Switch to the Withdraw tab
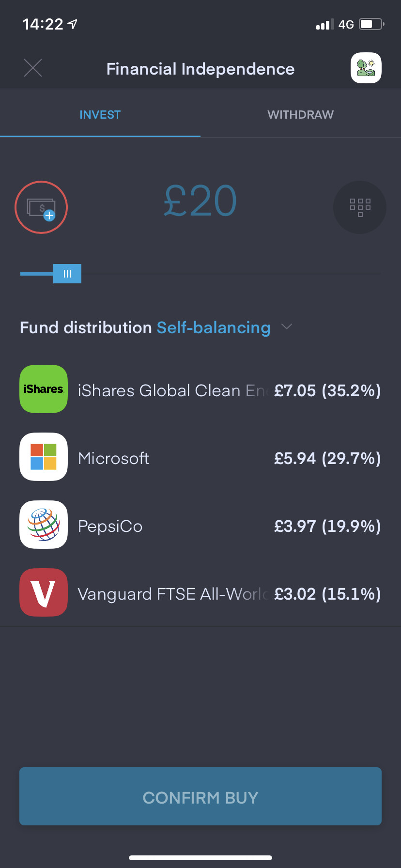This screenshot has height=868, width=401. [300, 115]
